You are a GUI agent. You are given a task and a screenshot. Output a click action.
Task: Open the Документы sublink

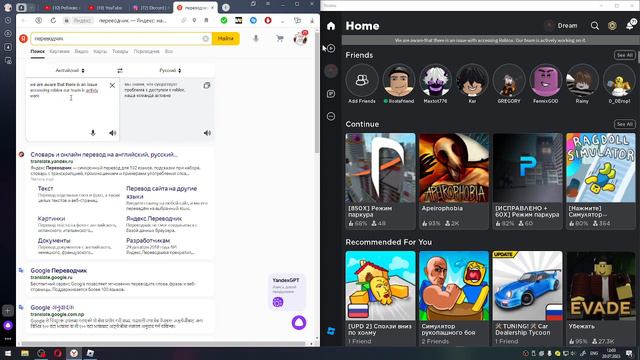[54, 241]
